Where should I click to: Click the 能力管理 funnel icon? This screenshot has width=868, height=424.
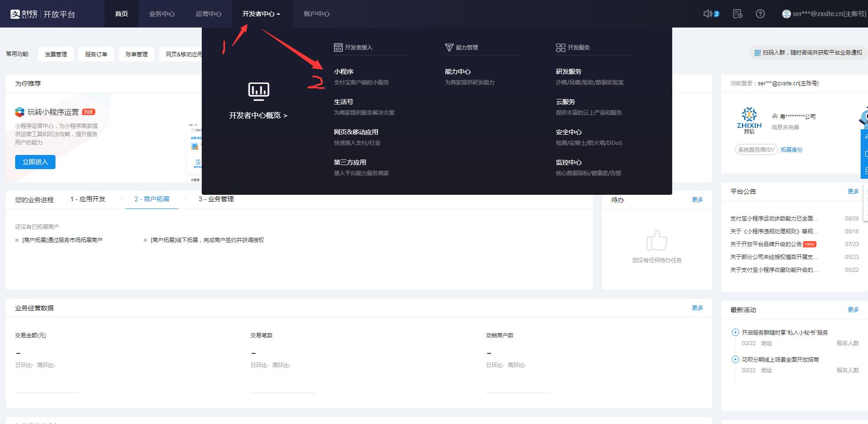point(449,47)
